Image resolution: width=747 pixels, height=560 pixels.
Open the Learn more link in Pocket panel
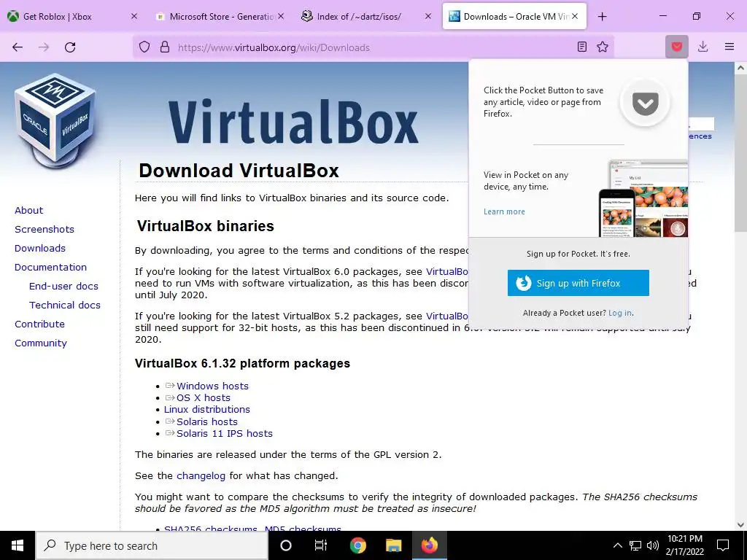coord(504,211)
